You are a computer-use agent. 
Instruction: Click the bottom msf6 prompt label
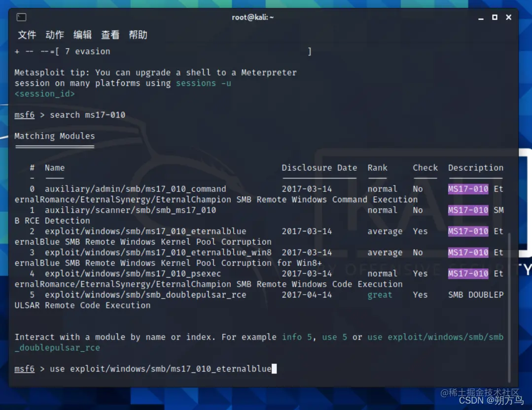(x=25, y=369)
